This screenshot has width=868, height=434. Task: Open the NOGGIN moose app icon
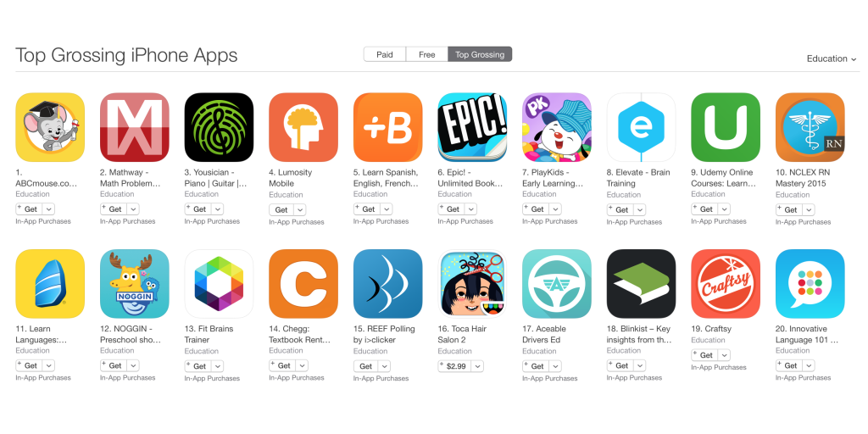point(135,283)
